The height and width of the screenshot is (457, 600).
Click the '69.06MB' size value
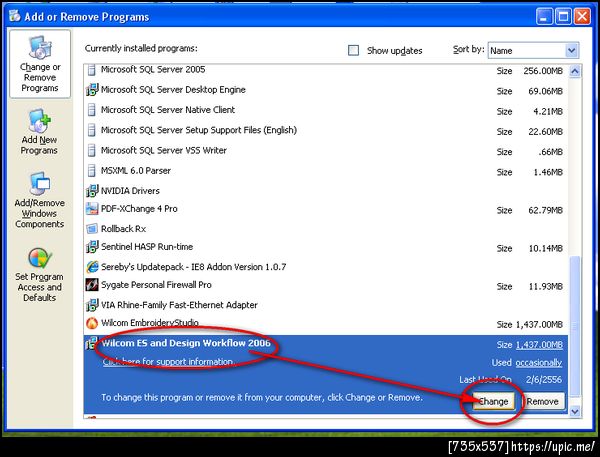[x=545, y=91]
